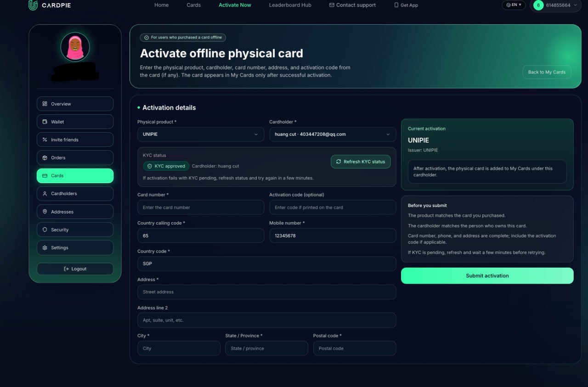
Task: Click the KYC approved status badge
Action: pos(166,166)
